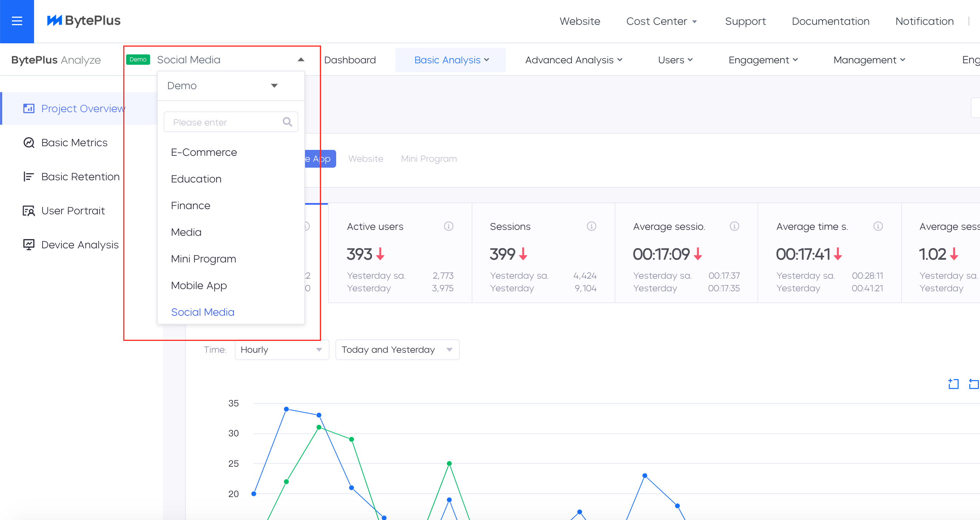Viewport: 980px width, 520px height.
Task: Go to the Dashboard tab
Action: [x=349, y=60]
